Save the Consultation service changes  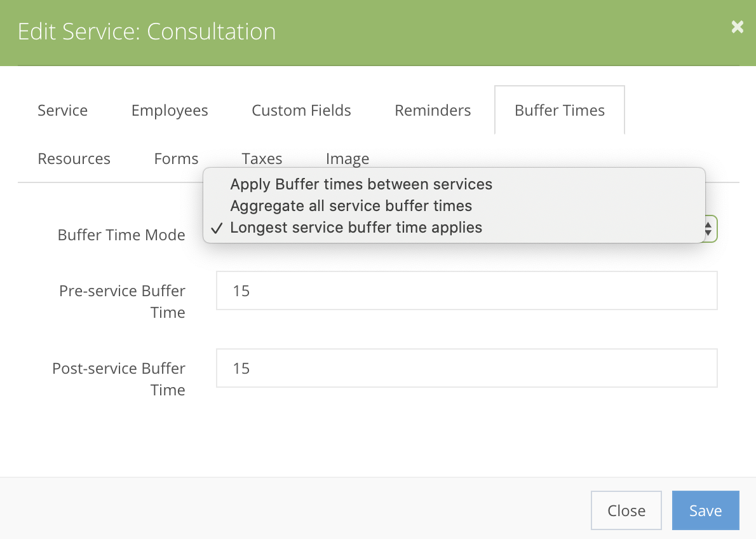point(705,510)
